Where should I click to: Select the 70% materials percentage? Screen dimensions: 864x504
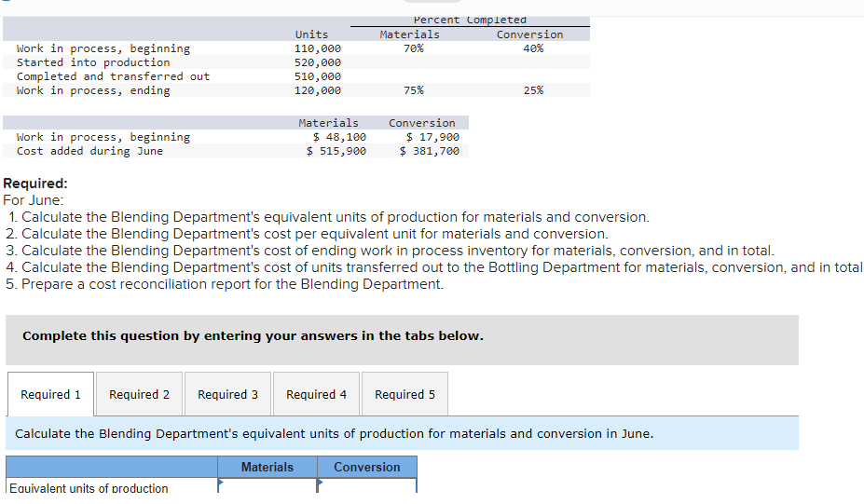click(413, 48)
